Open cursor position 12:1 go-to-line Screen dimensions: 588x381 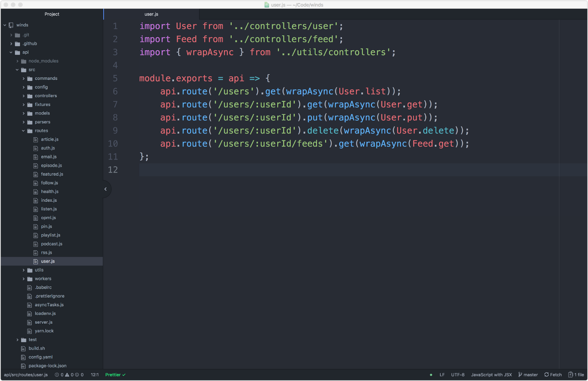point(95,375)
